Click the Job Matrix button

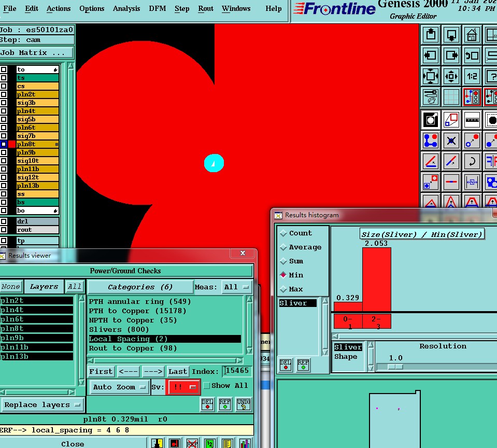coord(37,53)
